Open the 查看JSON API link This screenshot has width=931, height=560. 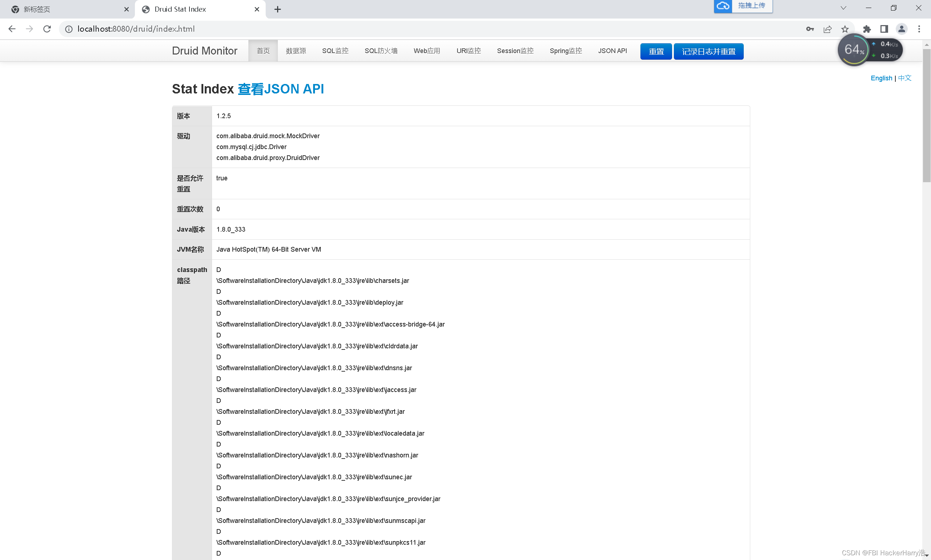point(281,89)
